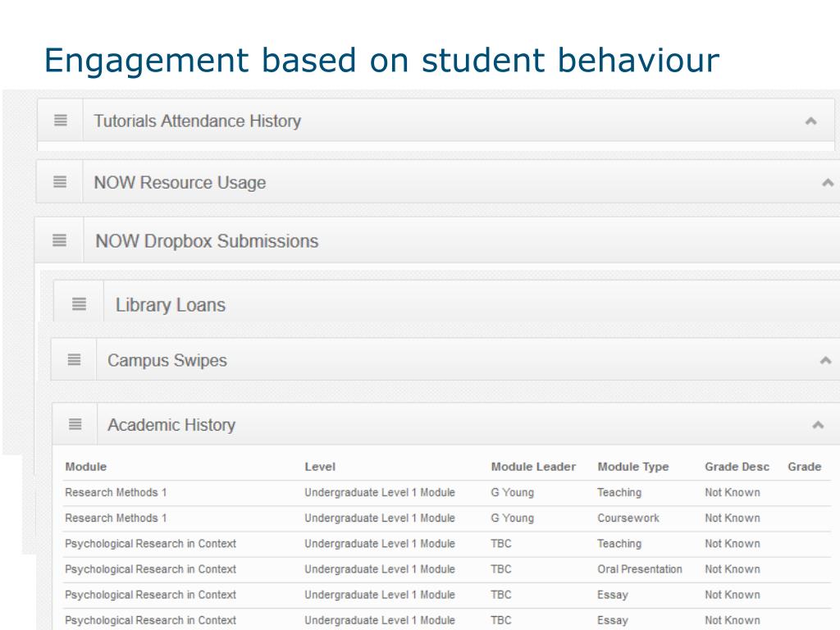840x630 pixels.
Task: Click the Oral Presentation module type cell
Action: pyautogui.click(x=640, y=569)
